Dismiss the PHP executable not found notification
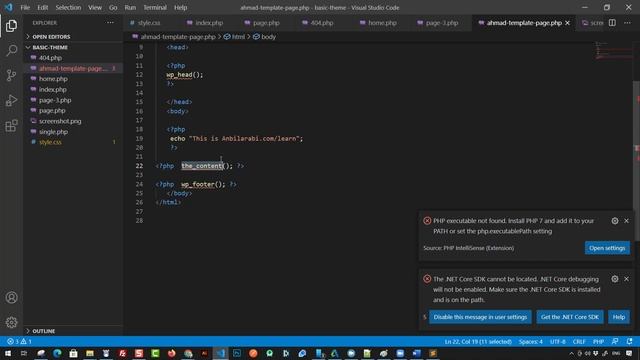 click(627, 221)
